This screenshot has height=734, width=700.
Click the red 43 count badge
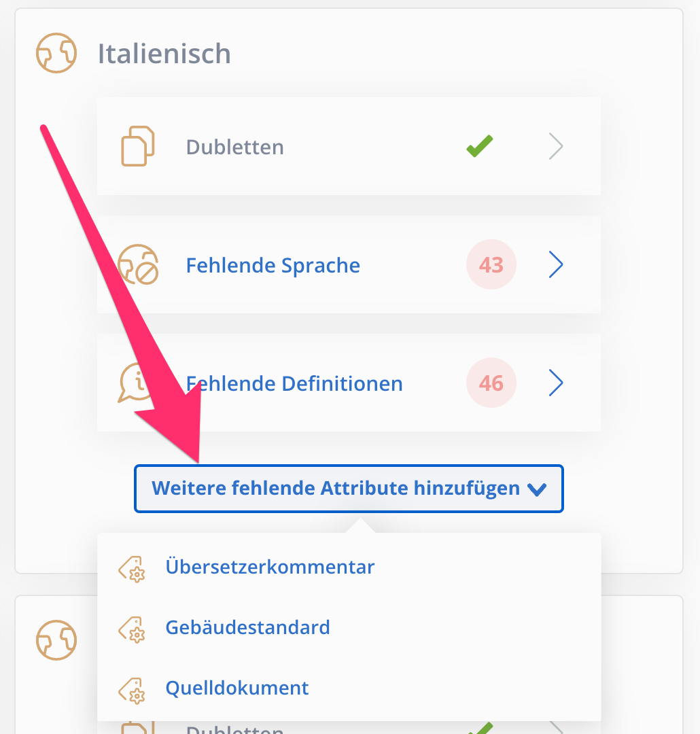tap(491, 264)
